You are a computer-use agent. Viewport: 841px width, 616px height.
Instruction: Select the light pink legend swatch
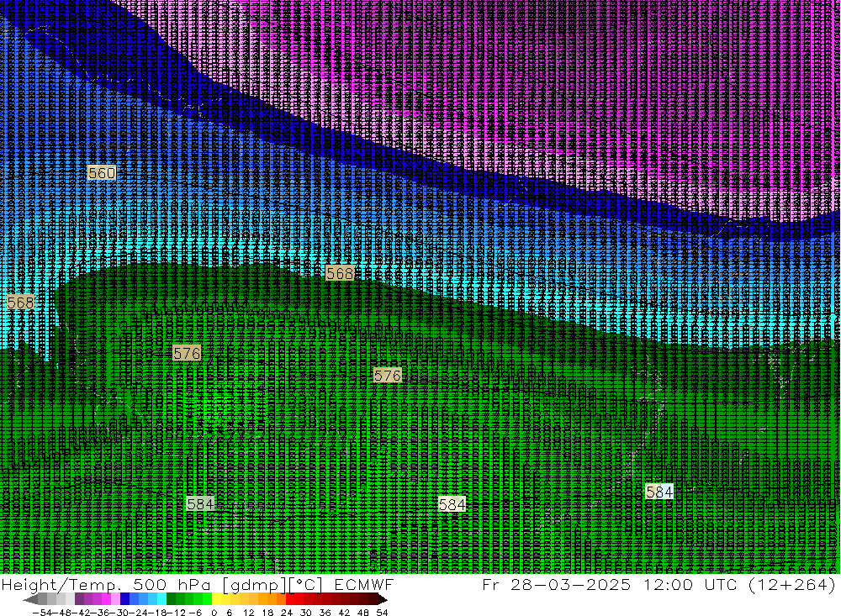(115, 599)
